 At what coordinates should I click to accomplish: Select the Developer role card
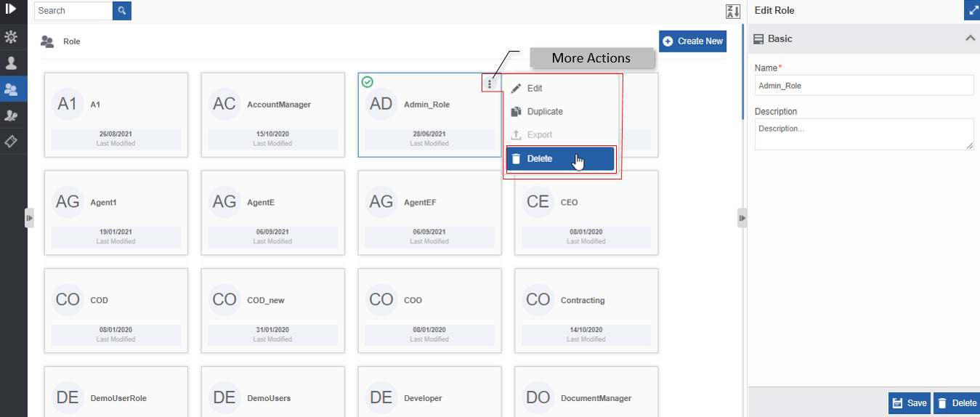coord(429,392)
